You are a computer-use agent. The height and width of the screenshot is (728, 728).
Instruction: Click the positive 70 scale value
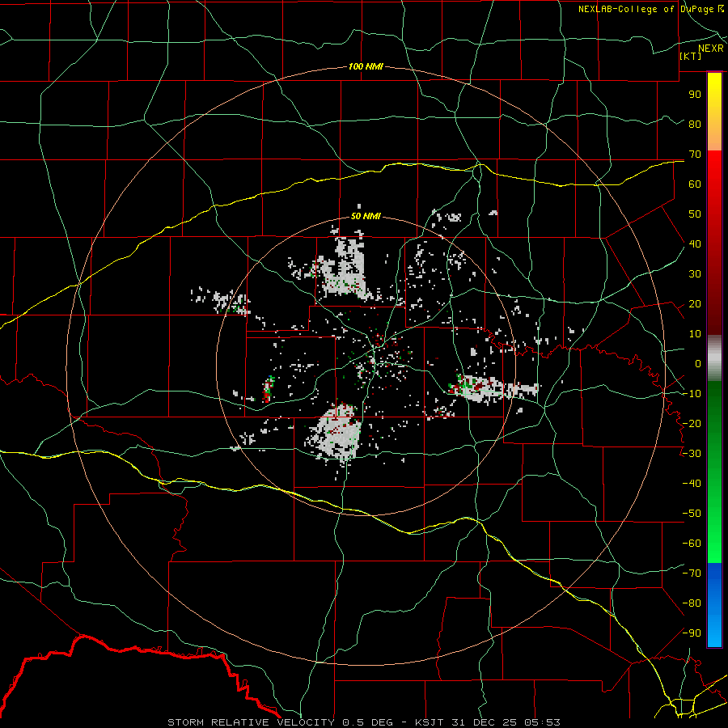point(695,154)
